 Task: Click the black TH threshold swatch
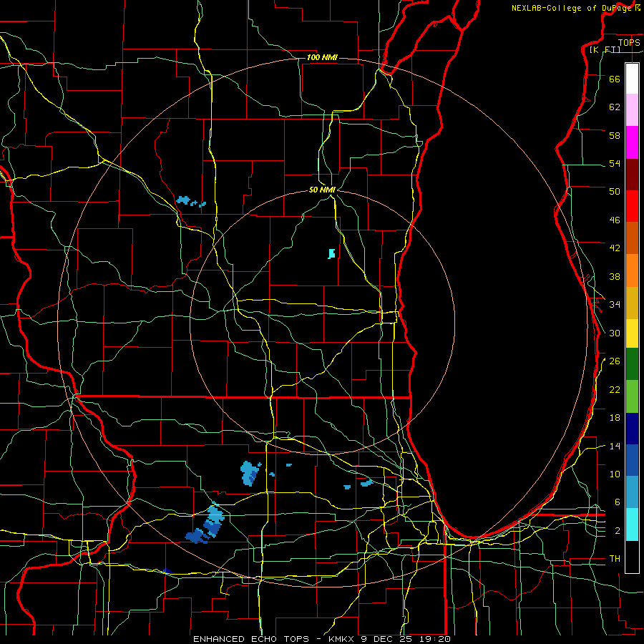point(632,557)
